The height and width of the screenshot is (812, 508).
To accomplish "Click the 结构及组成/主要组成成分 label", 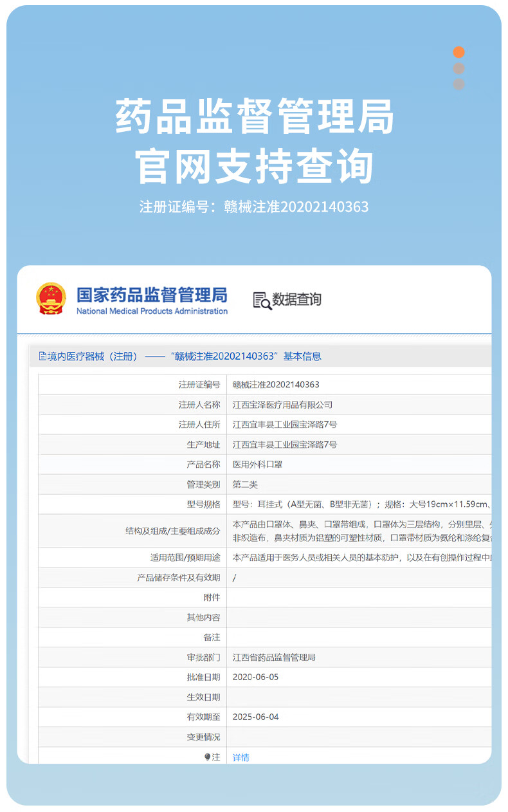I will point(172,531).
